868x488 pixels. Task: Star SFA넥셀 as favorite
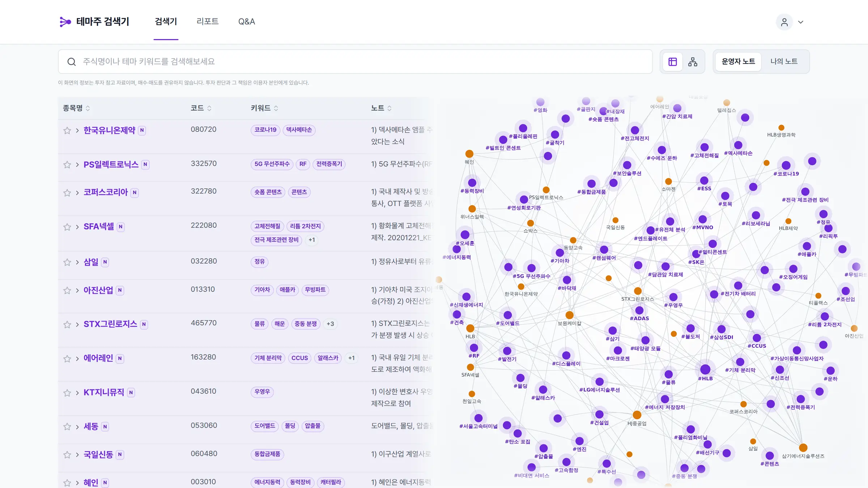point(67,227)
